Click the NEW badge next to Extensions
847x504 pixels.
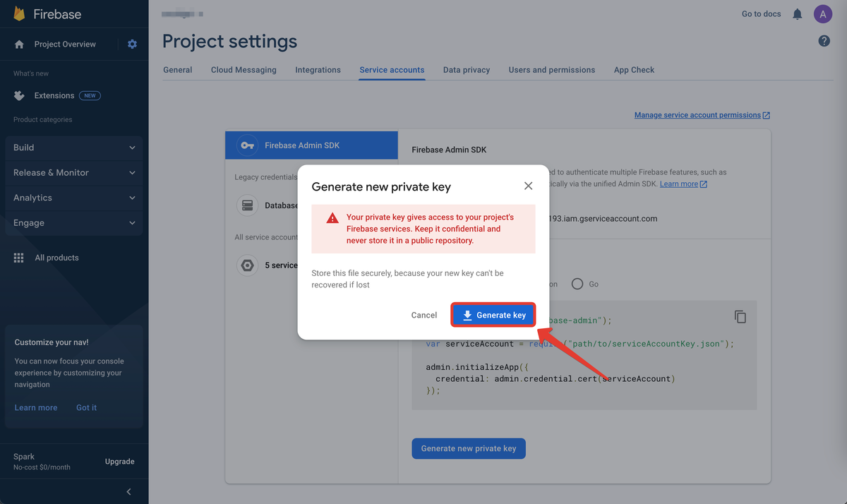click(90, 96)
